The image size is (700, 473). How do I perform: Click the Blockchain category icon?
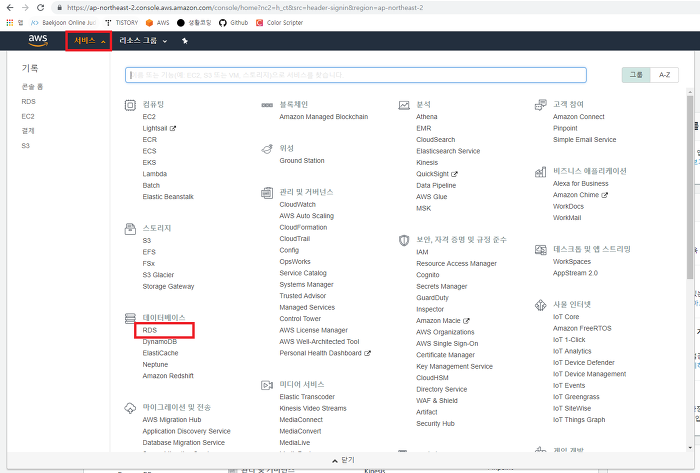[267, 105]
